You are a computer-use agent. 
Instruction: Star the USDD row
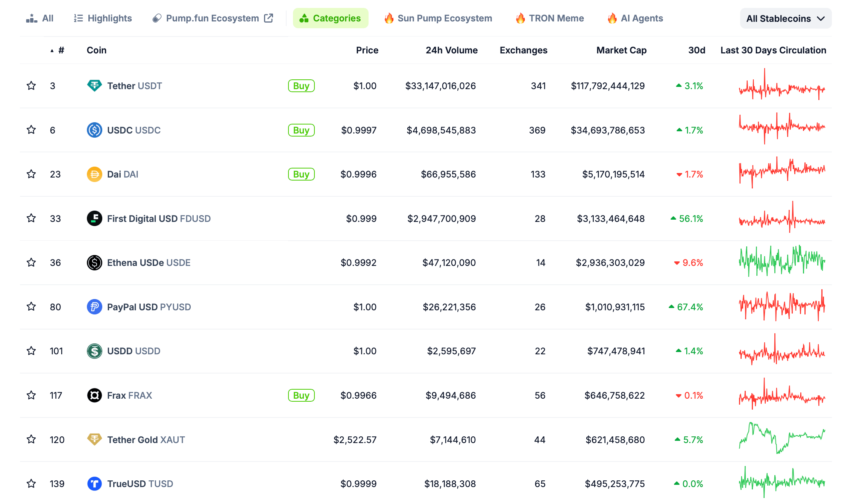[31, 351]
